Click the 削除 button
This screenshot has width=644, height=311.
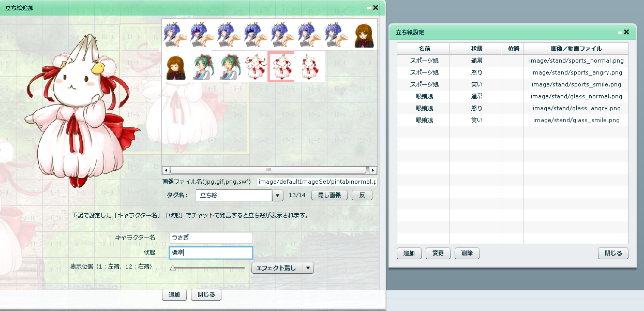tap(467, 254)
